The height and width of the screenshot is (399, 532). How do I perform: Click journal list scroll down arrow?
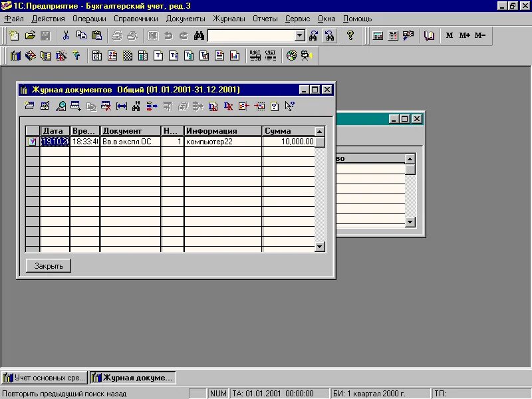click(x=320, y=247)
